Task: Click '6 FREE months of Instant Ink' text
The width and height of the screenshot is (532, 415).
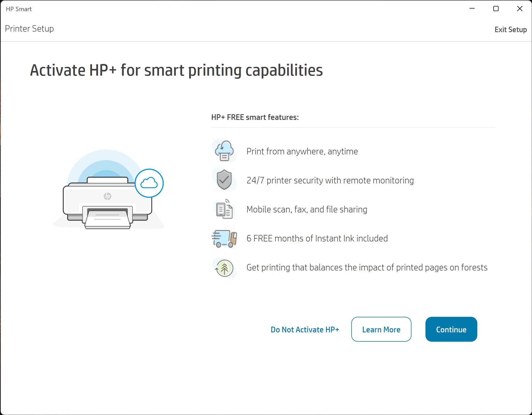Action: pos(317,238)
